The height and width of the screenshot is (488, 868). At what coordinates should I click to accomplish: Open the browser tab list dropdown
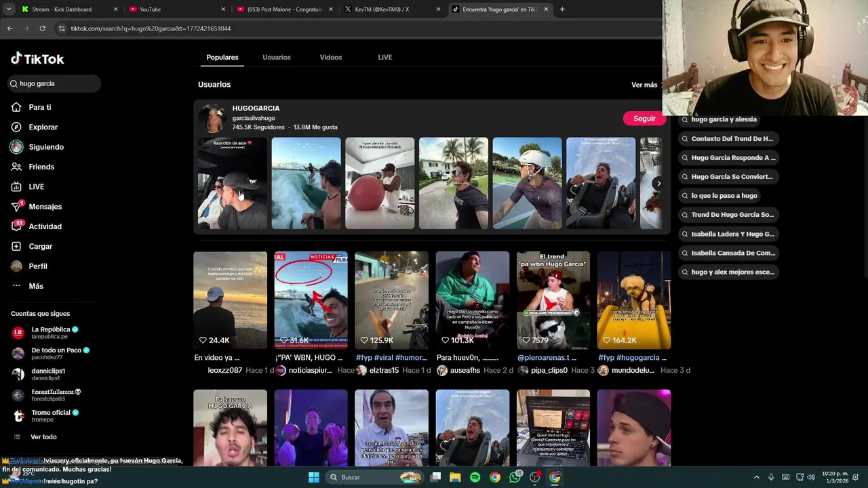[x=9, y=9]
